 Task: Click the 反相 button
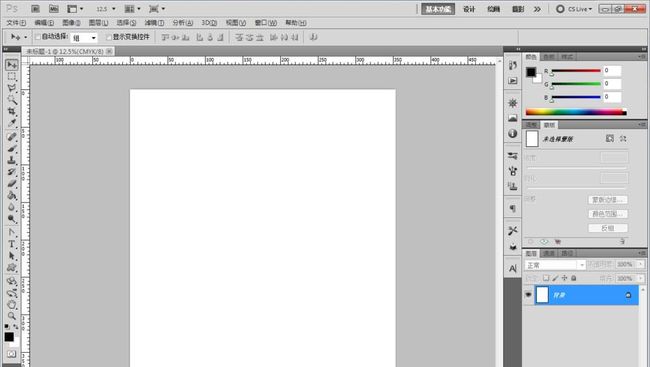click(x=608, y=228)
